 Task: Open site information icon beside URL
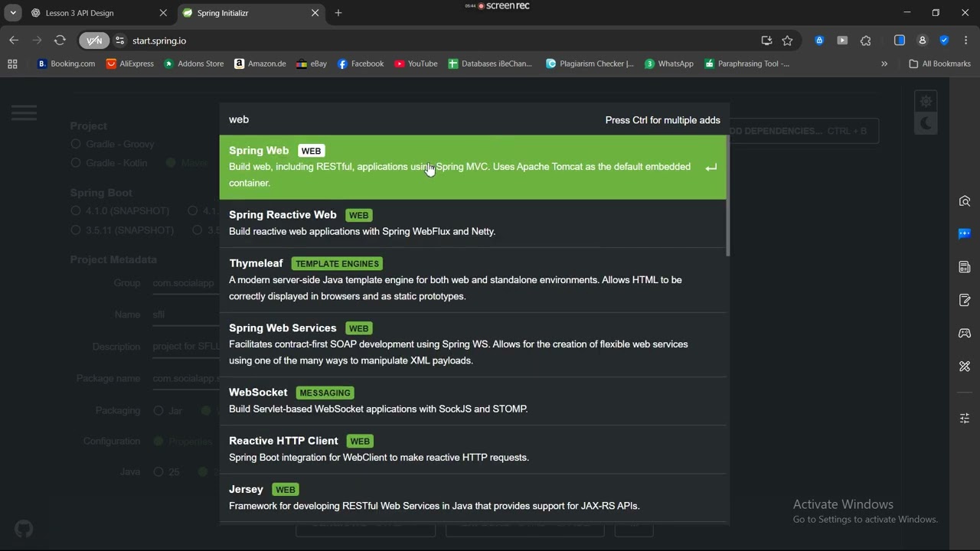tap(119, 41)
